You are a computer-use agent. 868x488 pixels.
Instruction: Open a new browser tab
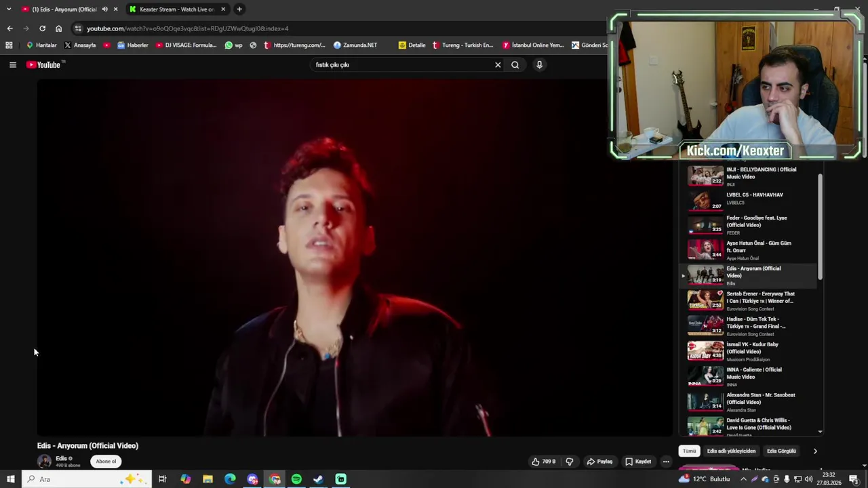click(x=239, y=9)
